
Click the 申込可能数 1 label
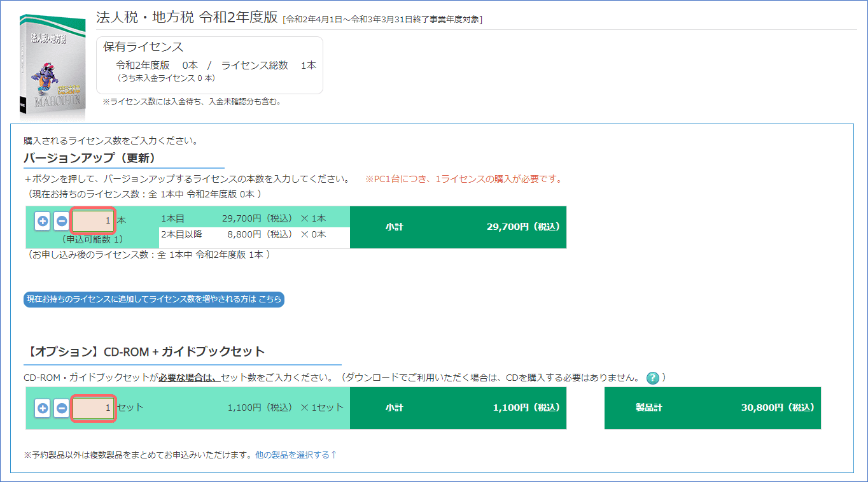93,239
